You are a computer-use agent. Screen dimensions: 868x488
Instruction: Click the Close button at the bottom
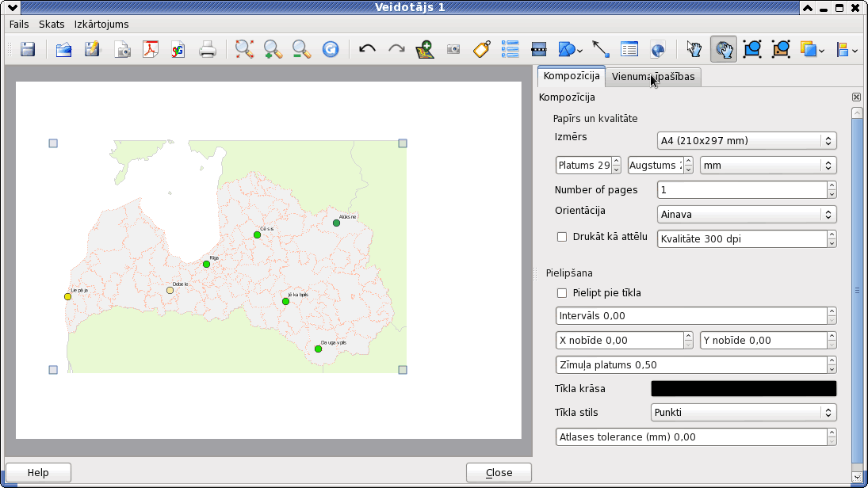click(x=499, y=472)
